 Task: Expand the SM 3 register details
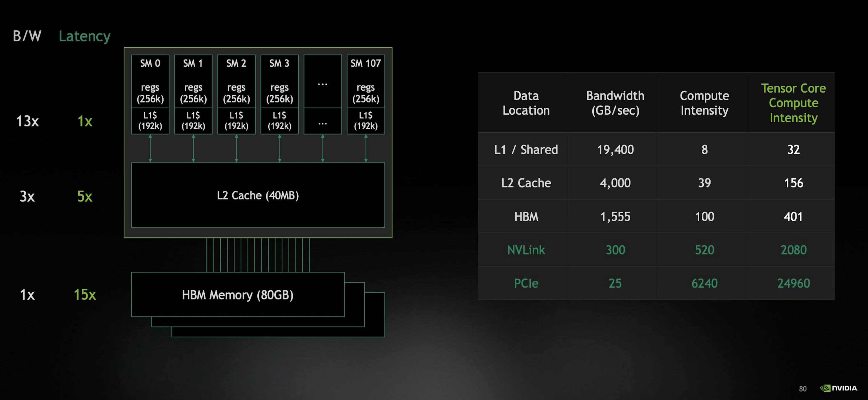pos(280,90)
